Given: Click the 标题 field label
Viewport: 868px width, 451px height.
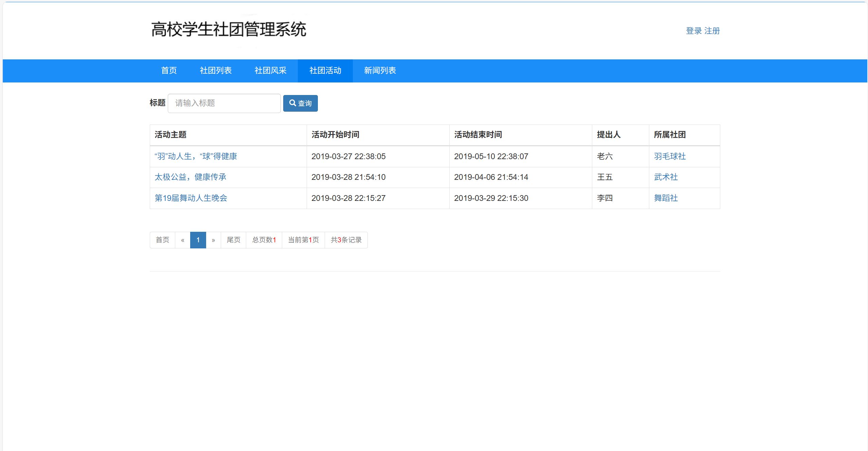Looking at the screenshot, I should (158, 103).
